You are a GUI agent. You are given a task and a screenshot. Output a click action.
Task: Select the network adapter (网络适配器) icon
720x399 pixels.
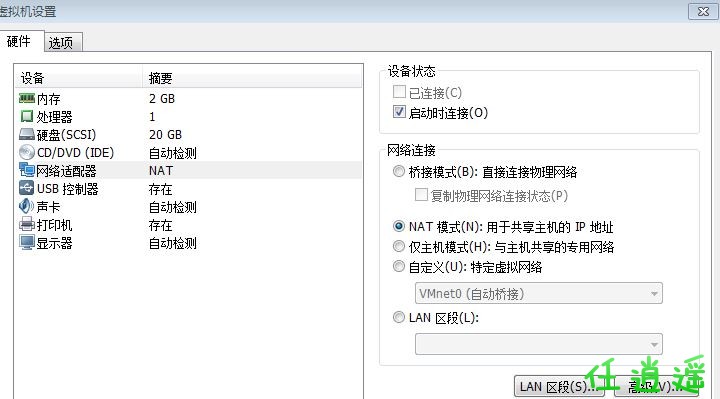[x=27, y=170]
